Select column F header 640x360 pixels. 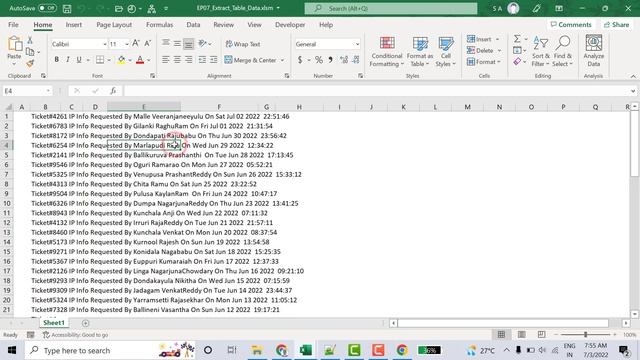coord(219,107)
